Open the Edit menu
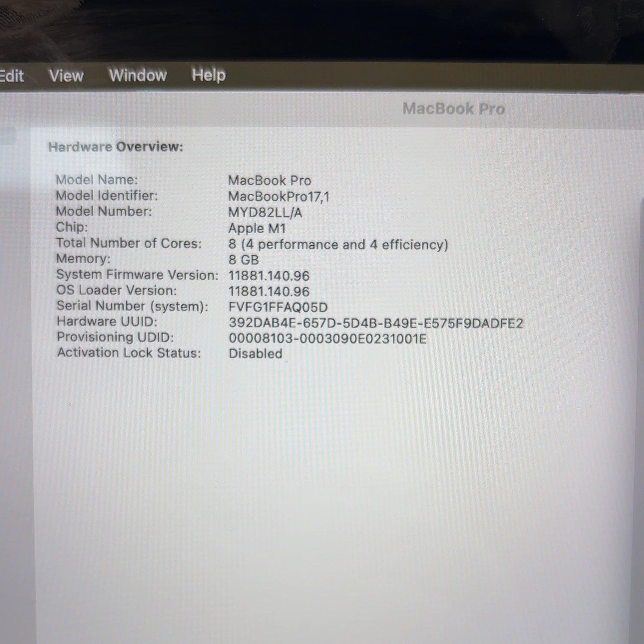The image size is (644, 644). pos(12,76)
